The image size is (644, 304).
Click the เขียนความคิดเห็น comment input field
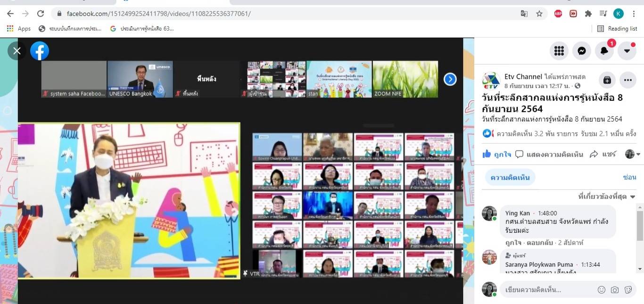tap(547, 289)
